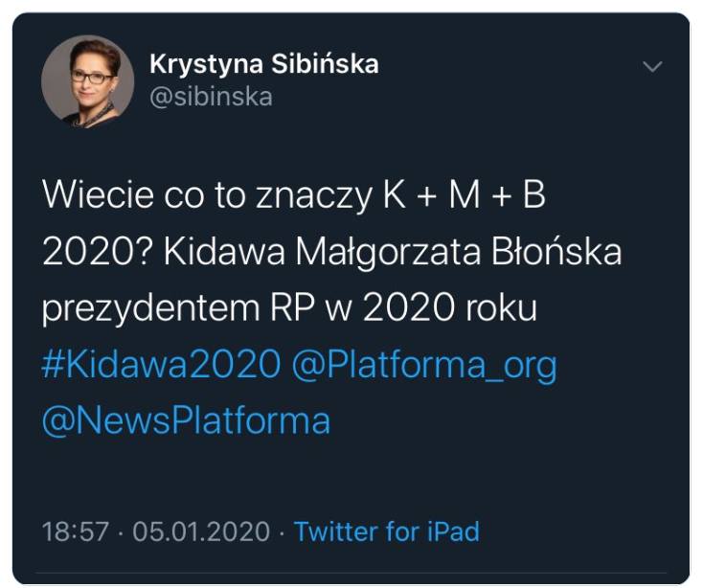The width and height of the screenshot is (703, 588).
Task: Click the 05.01.2020 tweet date
Action: (x=201, y=531)
